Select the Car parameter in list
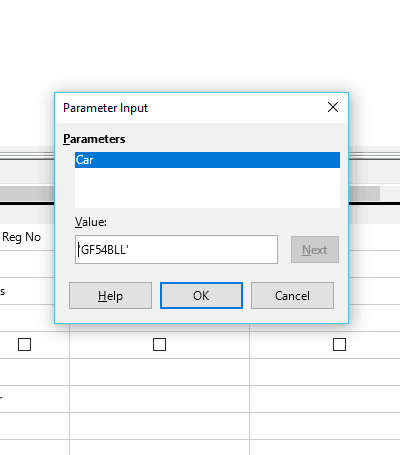 [x=207, y=160]
